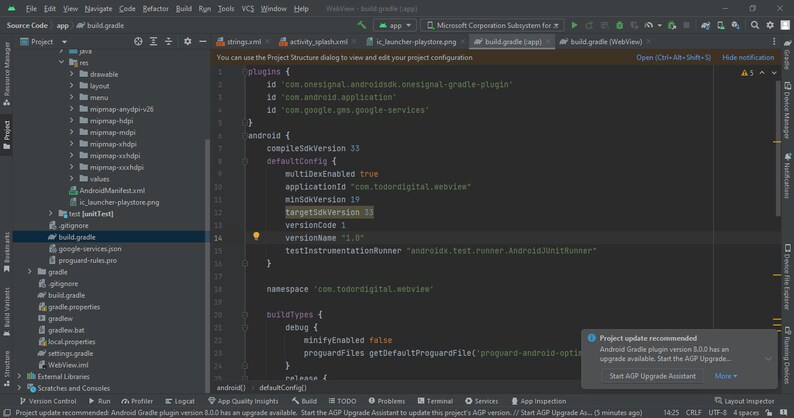Viewport: 794px width, 418px height.
Task: Select google-services.json in project tree
Action: point(90,249)
